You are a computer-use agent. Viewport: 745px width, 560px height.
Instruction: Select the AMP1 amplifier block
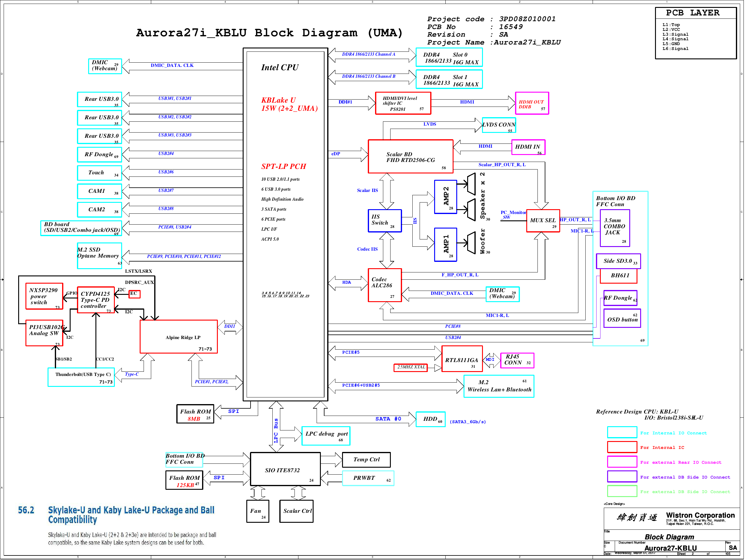point(446,245)
